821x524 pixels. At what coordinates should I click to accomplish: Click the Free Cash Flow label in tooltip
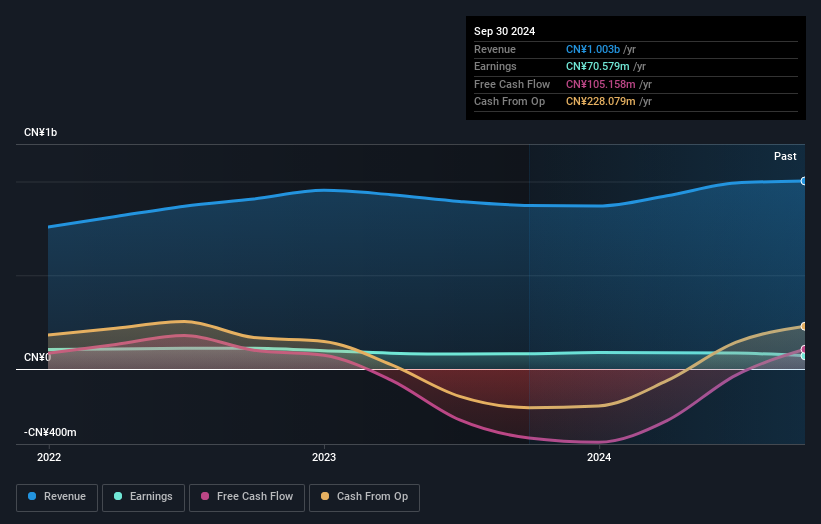pyautogui.click(x=512, y=84)
